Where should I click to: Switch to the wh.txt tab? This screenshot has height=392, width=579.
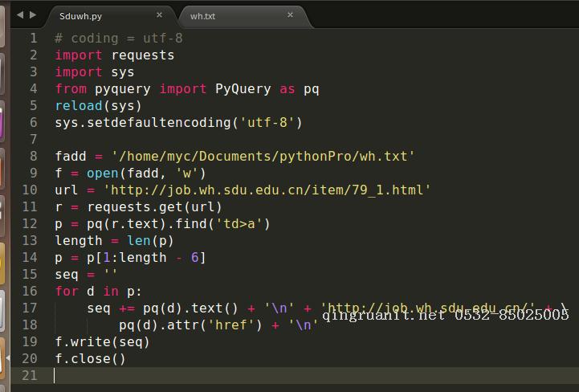point(203,15)
